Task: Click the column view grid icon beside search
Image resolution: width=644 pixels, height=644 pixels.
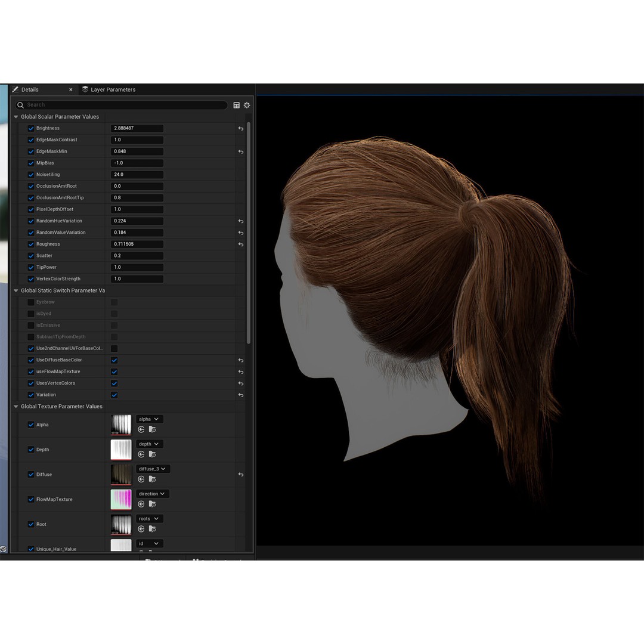Action: [x=236, y=105]
